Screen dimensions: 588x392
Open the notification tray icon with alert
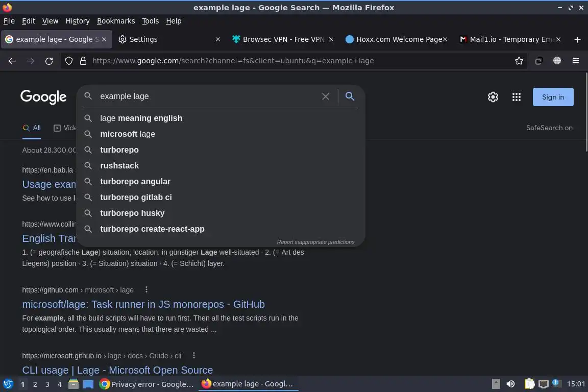pyautogui.click(x=556, y=383)
